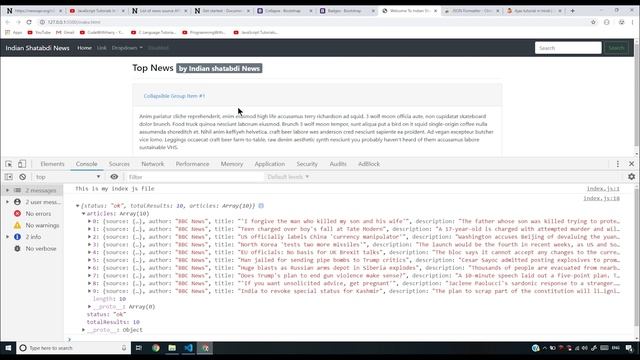
Task: Click the clear console icon
Action: point(23,177)
